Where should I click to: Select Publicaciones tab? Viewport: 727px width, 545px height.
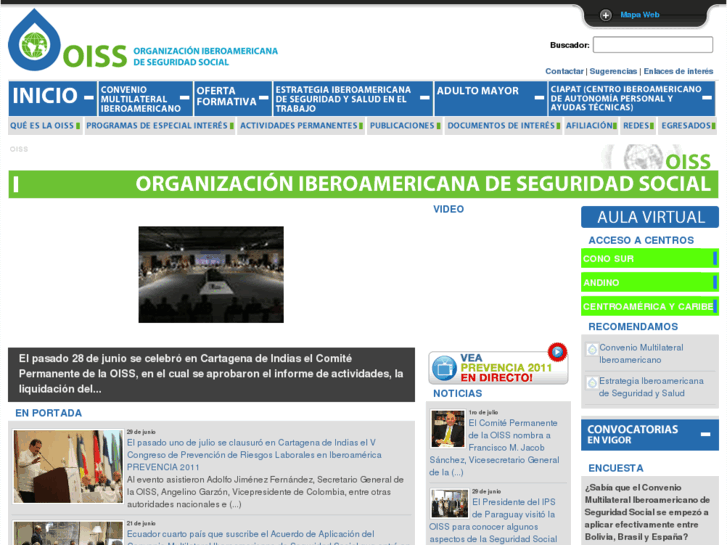click(405, 126)
